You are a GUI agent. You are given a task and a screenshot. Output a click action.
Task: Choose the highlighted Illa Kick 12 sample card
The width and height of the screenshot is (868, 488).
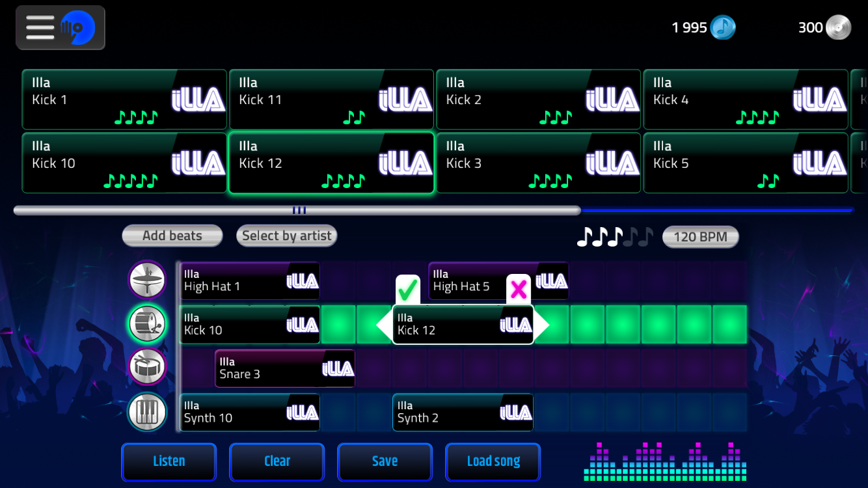click(x=331, y=163)
